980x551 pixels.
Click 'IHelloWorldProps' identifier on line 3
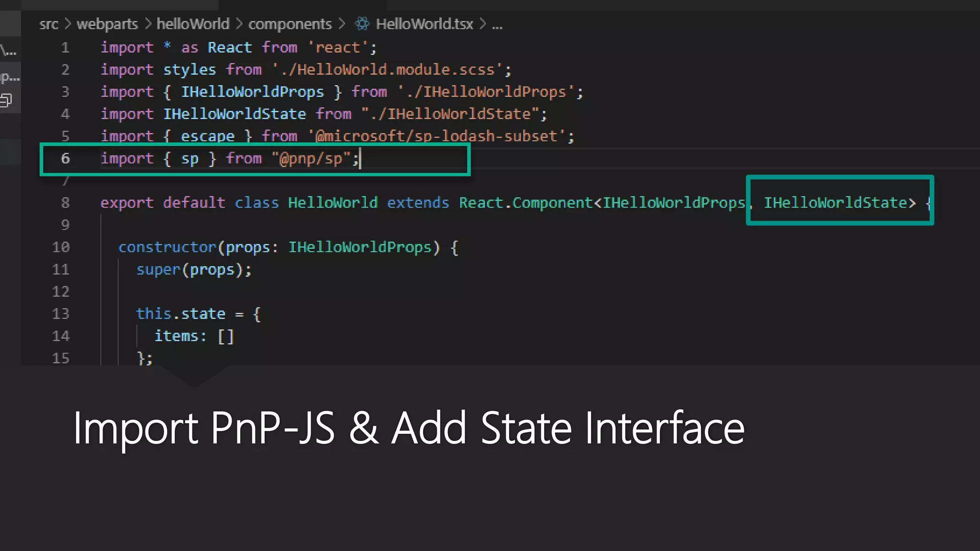252,92
